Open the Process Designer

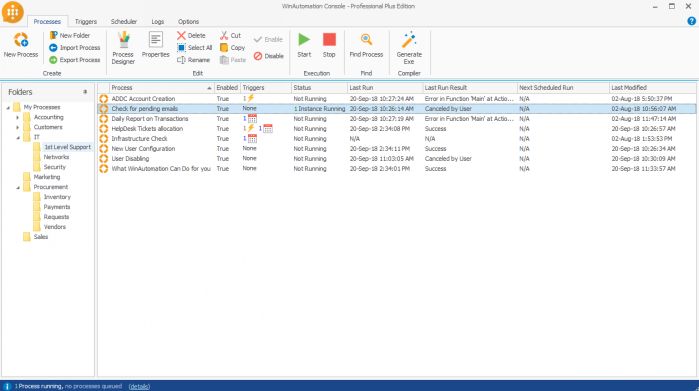point(123,48)
